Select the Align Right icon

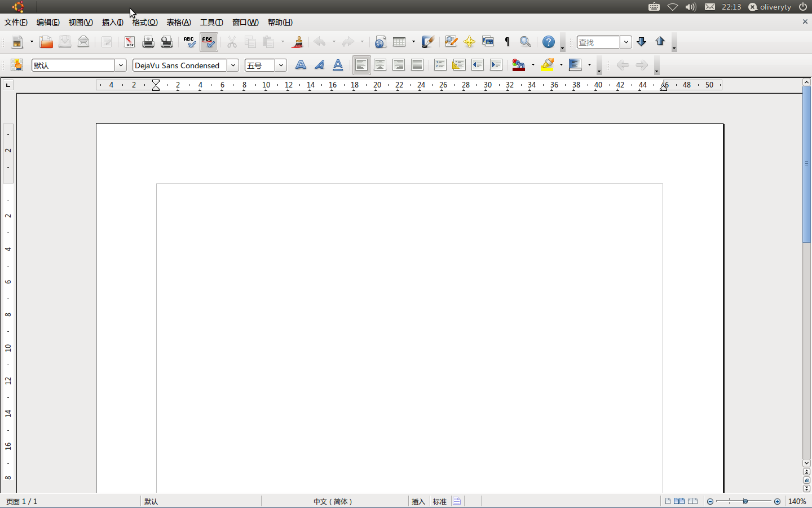(399, 65)
